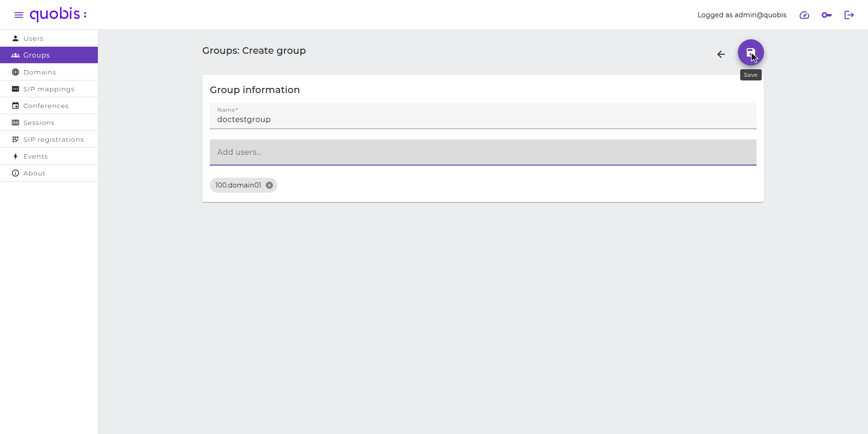This screenshot has height=434, width=868.
Task: Open About page
Action: [49, 173]
